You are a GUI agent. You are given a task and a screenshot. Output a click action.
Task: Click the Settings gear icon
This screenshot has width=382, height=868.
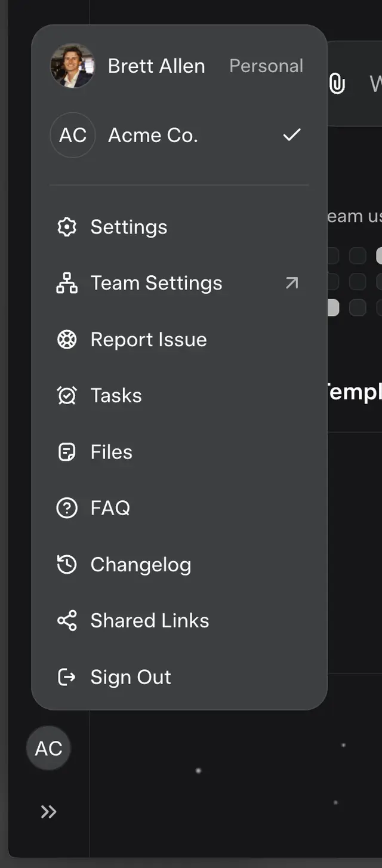tap(67, 227)
